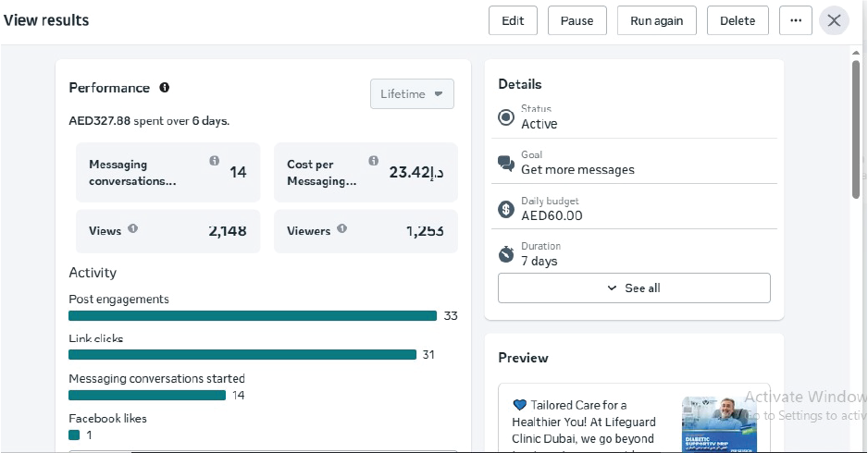Viewport: 868px width, 453px height.
Task: Click the info icon beside Views
Action: pyautogui.click(x=132, y=228)
